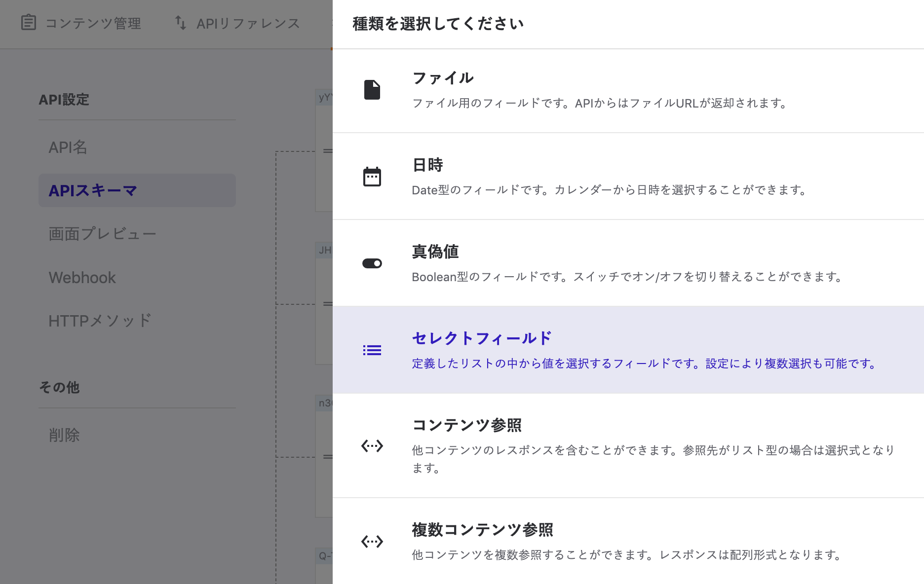Click the arrows icon beside APIリファレンス
The height and width of the screenshot is (584, 924).
pos(181,23)
